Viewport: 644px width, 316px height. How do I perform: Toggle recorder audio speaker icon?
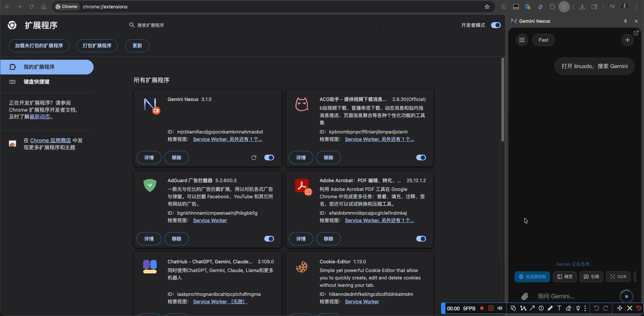tap(500, 308)
